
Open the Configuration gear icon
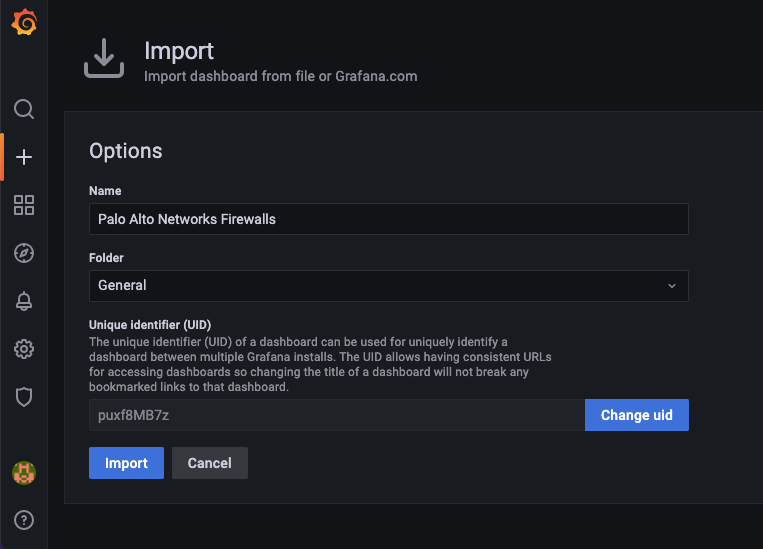[x=24, y=349]
